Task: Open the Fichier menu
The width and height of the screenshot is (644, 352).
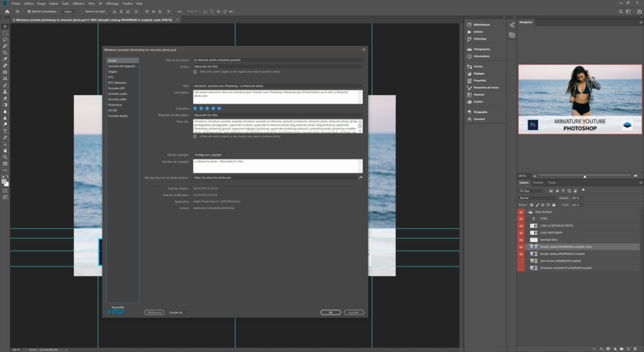Action: (16, 3)
